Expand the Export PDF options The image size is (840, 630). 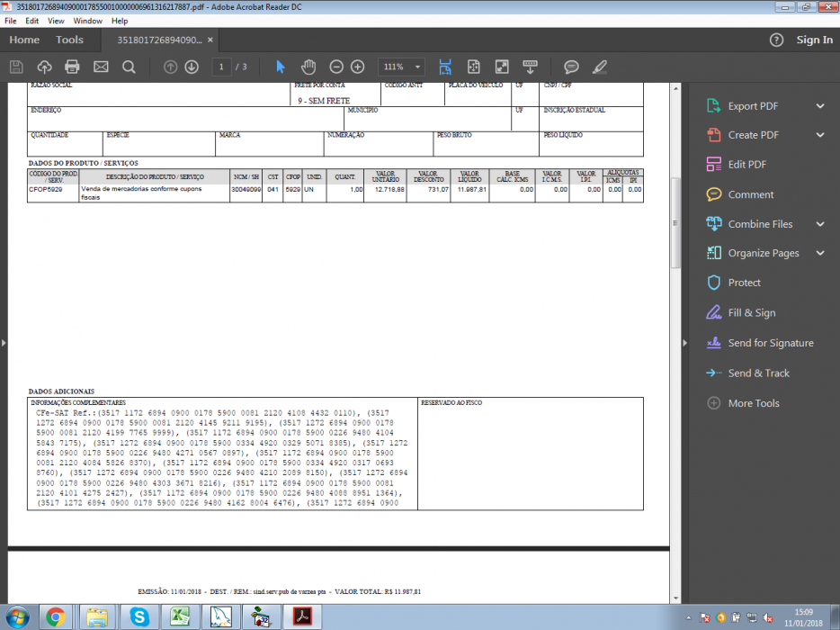tap(820, 106)
